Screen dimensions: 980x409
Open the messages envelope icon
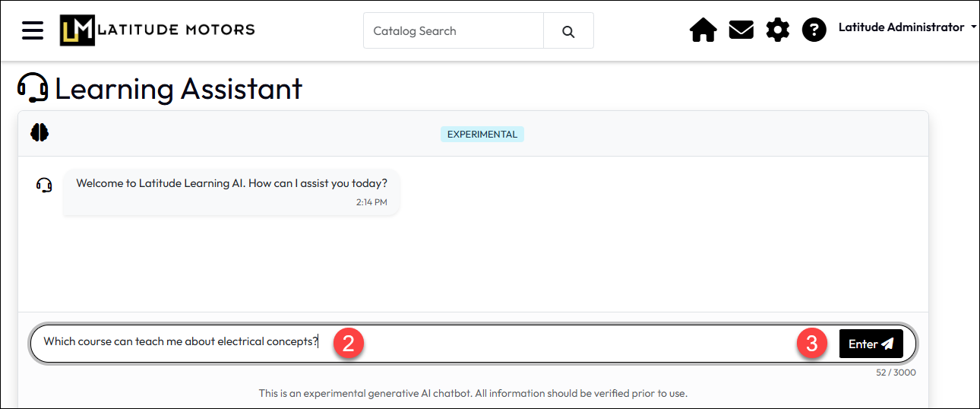click(x=741, y=30)
